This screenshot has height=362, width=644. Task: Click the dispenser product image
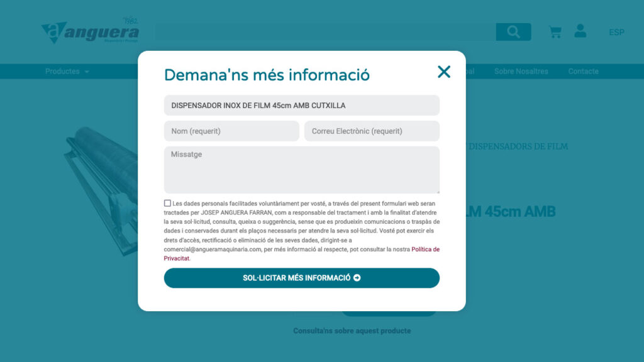coord(101,191)
